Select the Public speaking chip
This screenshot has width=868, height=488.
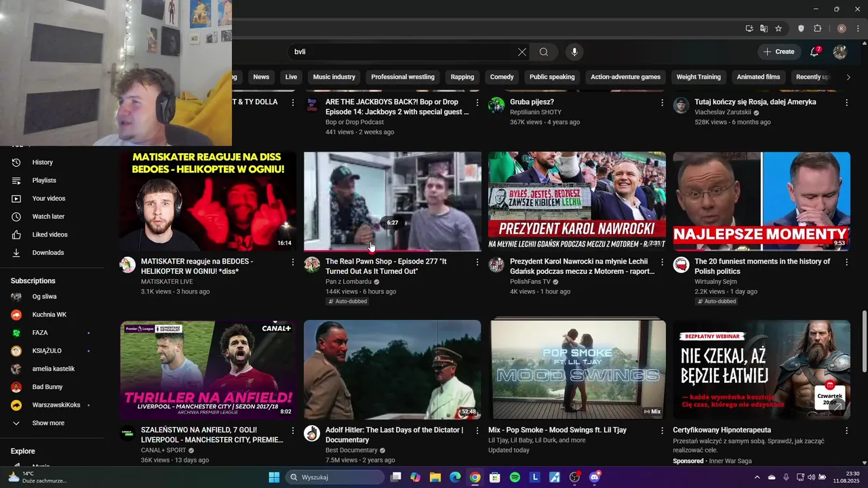click(552, 77)
